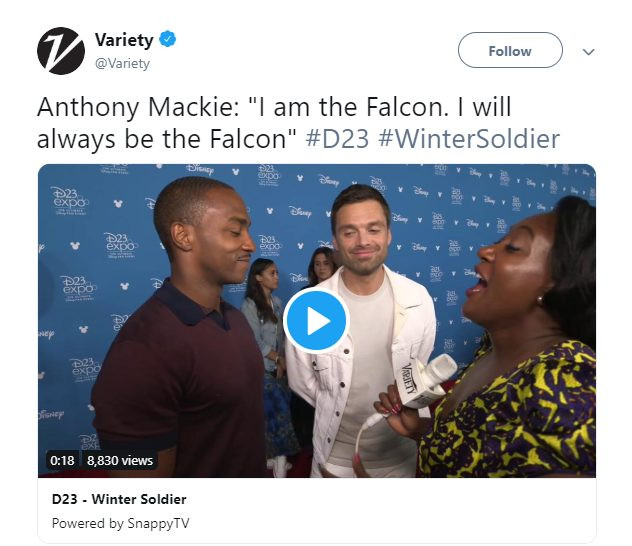Expand the chevron menu beside Follow
Screen dimensions: 632x546
(x=588, y=52)
